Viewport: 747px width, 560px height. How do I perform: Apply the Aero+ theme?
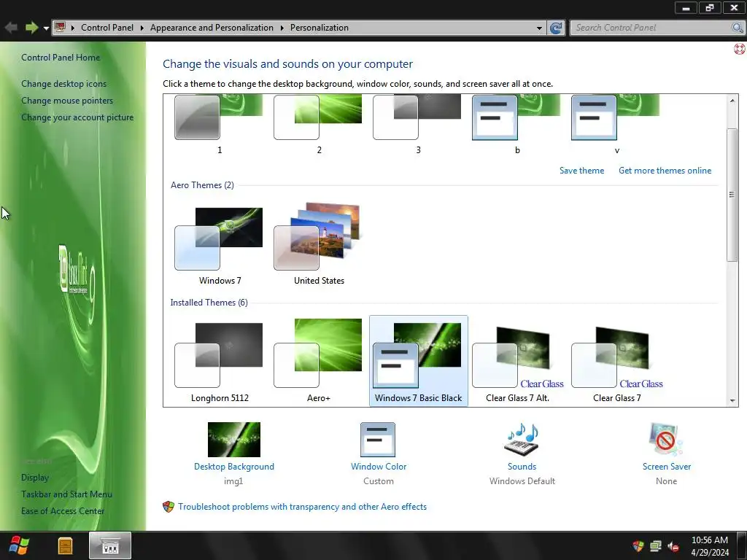pos(318,362)
